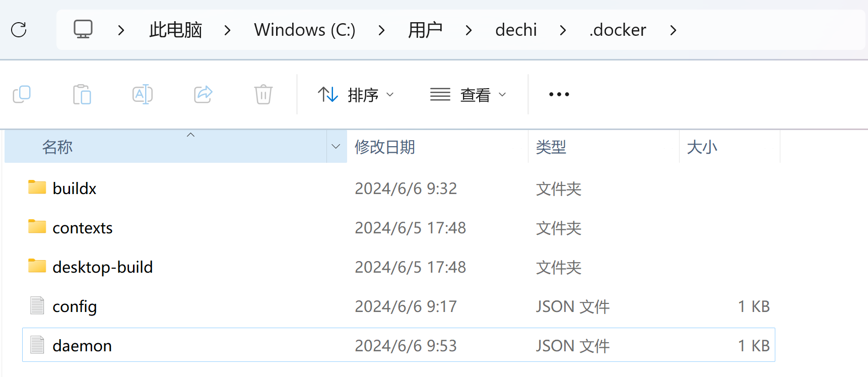Sort by 类型 column header
This screenshot has height=377, width=868.
tap(551, 147)
